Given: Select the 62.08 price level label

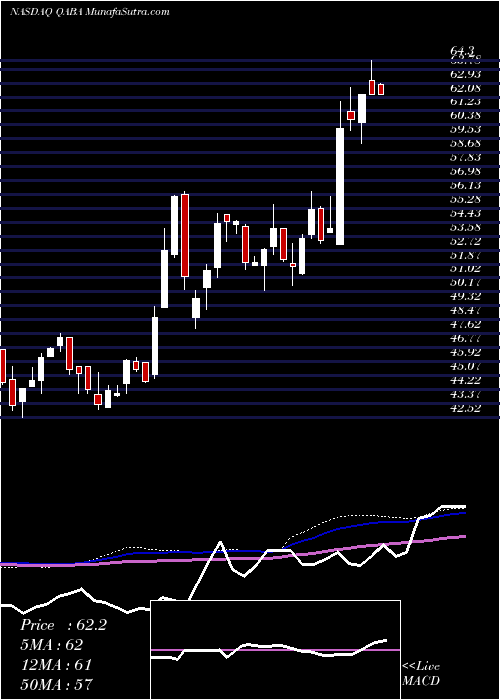Looking at the screenshot, I should (465, 87).
